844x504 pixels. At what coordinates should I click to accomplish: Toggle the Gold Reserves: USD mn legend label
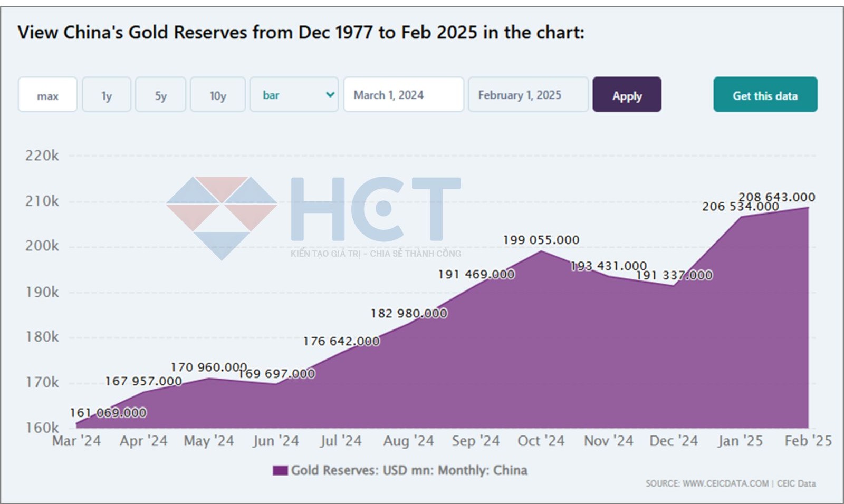pyautogui.click(x=409, y=470)
